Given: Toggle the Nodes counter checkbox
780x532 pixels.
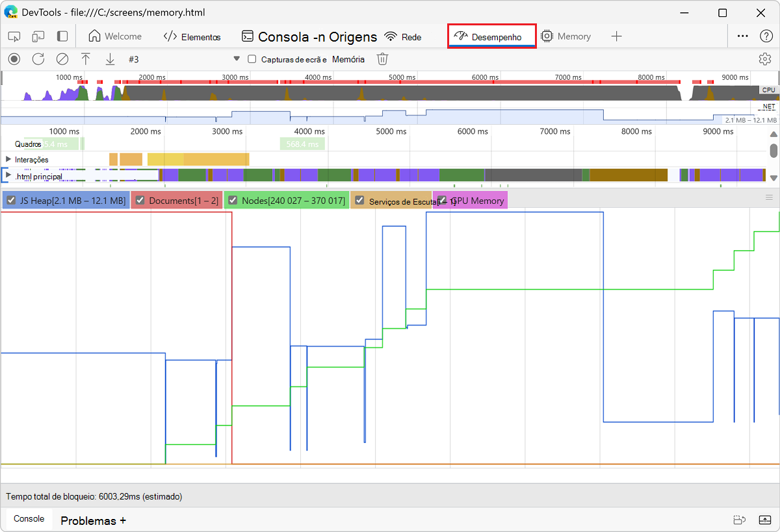Looking at the screenshot, I should (233, 200).
